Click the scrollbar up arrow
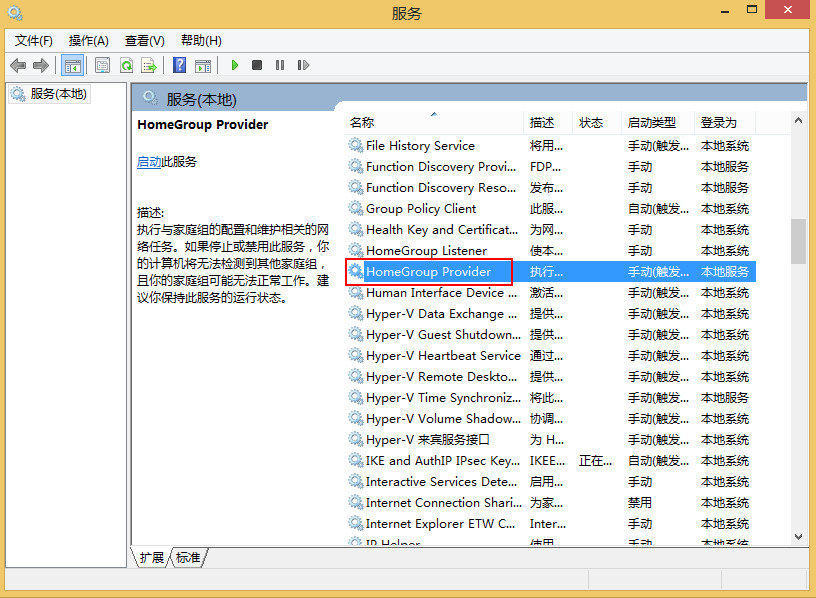The image size is (816, 598). click(x=798, y=120)
